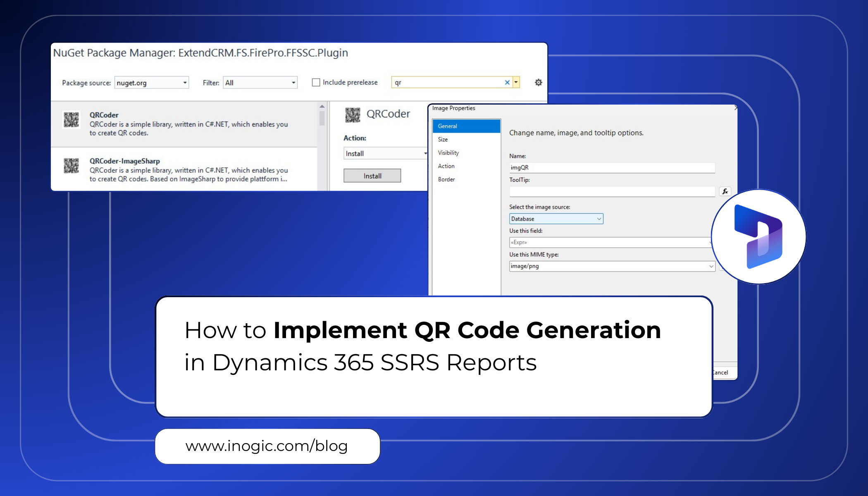Expand the MIME type image/png dropdown

711,266
